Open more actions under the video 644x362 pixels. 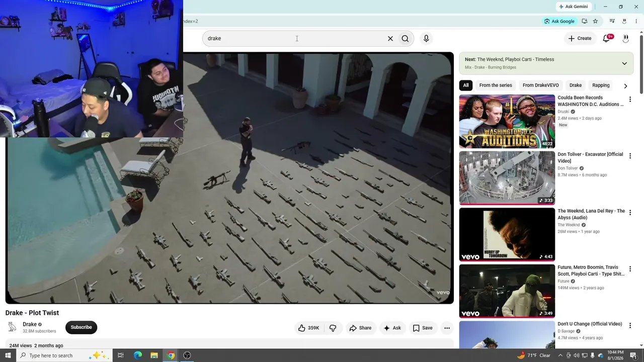pos(447,328)
